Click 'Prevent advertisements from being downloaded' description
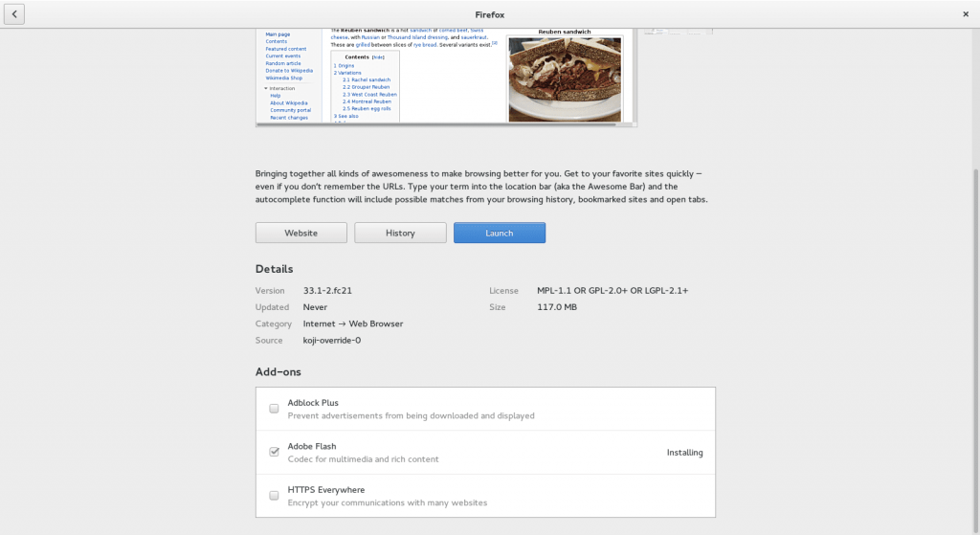Viewport: 980px width, 535px height. (411, 415)
